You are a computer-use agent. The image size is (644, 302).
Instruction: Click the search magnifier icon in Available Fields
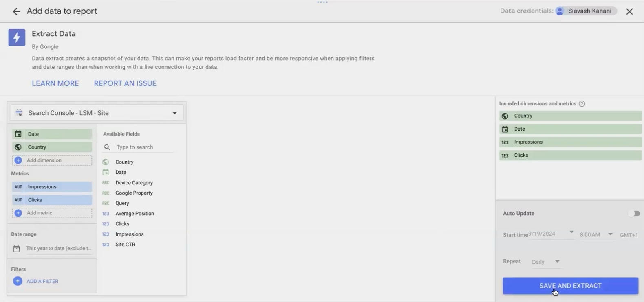[x=107, y=147]
